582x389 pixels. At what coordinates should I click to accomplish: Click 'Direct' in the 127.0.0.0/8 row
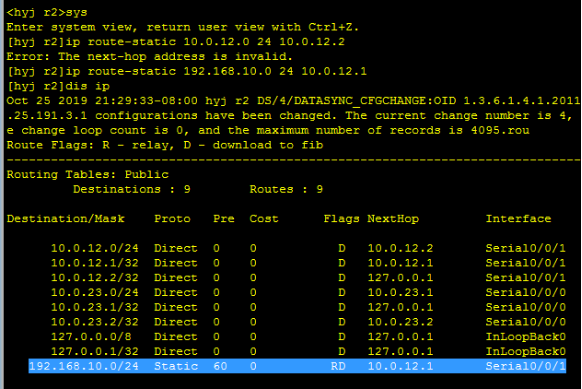coord(176,337)
